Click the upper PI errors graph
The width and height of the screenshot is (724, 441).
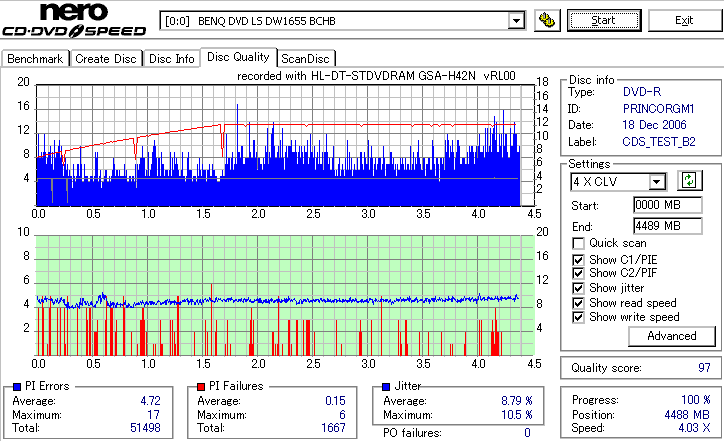tap(285, 145)
